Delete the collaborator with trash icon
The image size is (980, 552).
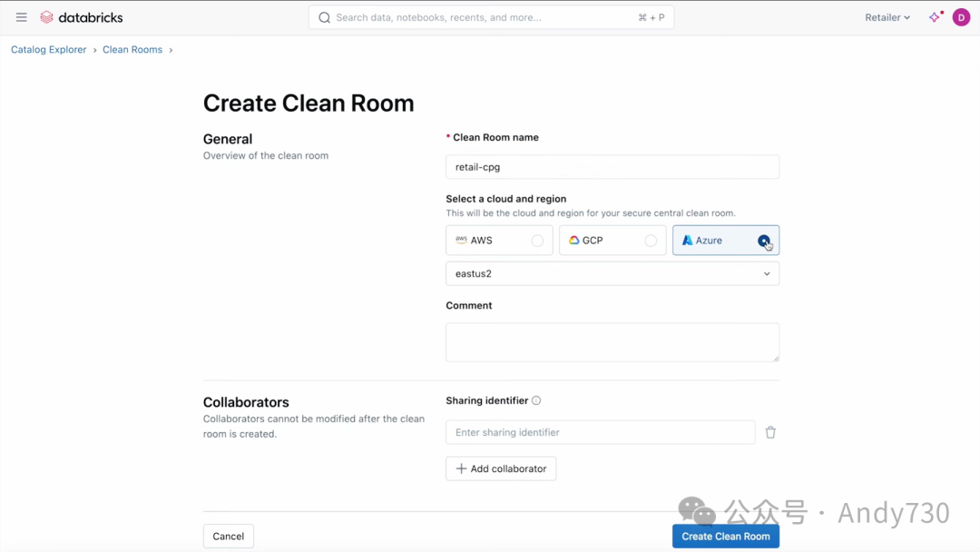[x=770, y=432]
